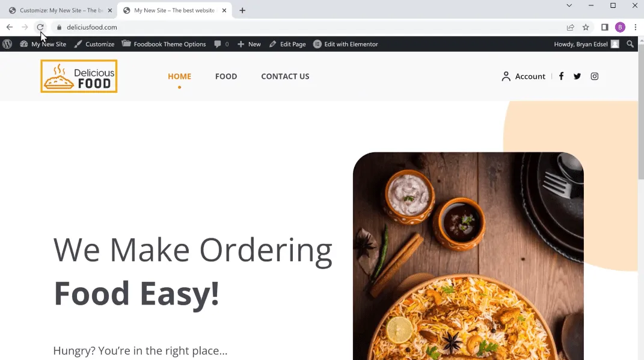Viewport: 644px width, 360px height.
Task: Open the CONTACT US page
Action: 285,76
